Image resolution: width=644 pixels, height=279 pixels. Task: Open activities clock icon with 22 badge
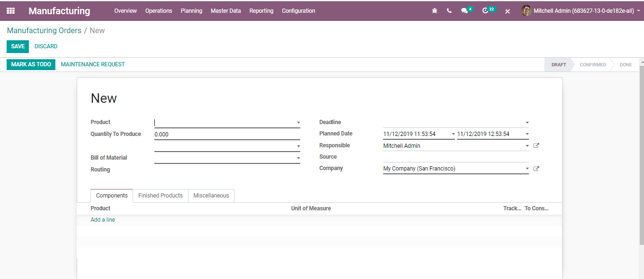pos(489,10)
